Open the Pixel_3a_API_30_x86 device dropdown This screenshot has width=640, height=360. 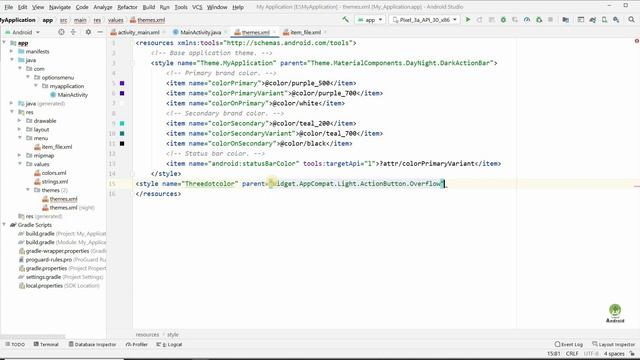(x=424, y=20)
